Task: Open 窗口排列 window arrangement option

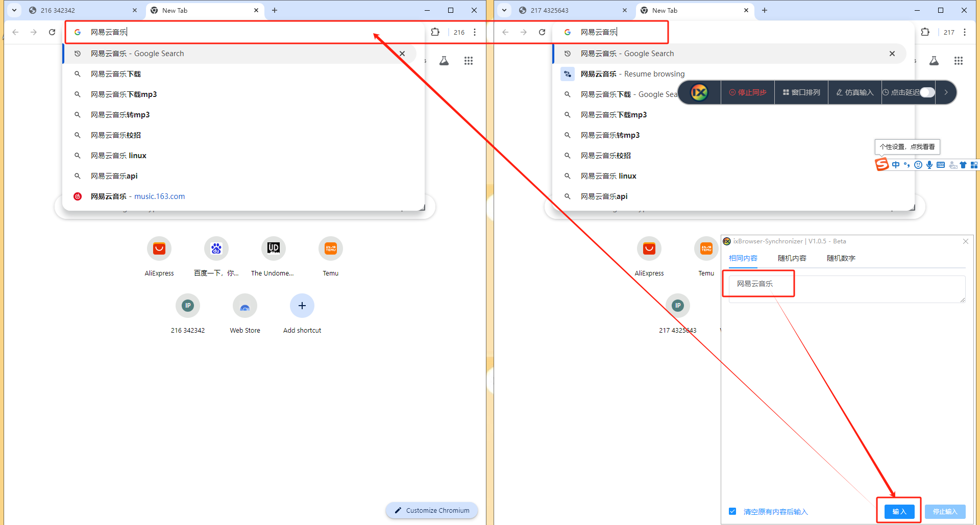Action: coord(801,92)
